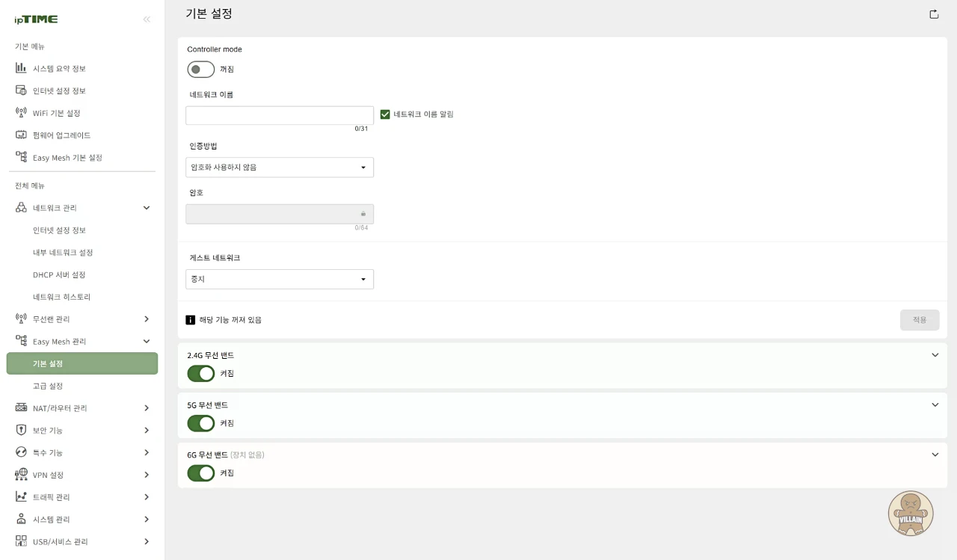Image resolution: width=957 pixels, height=560 pixels.
Task: Expand the 무선랜 관리 menu chevron
Action: (147, 319)
